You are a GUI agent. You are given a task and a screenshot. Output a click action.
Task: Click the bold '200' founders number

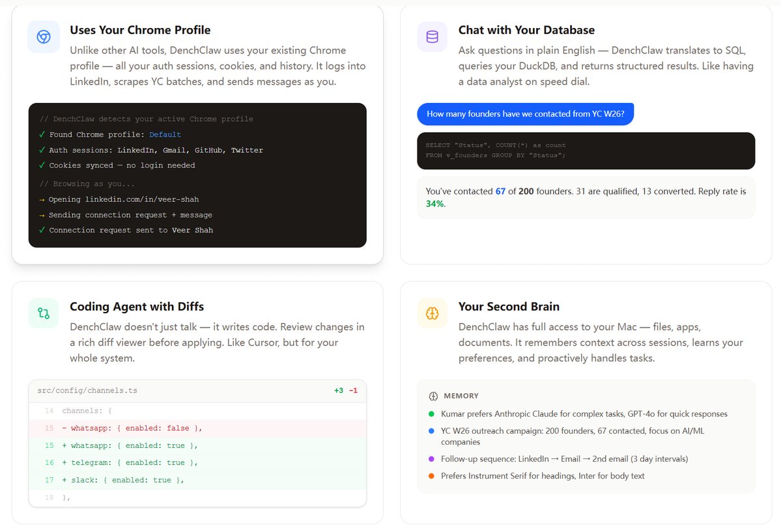pos(526,191)
